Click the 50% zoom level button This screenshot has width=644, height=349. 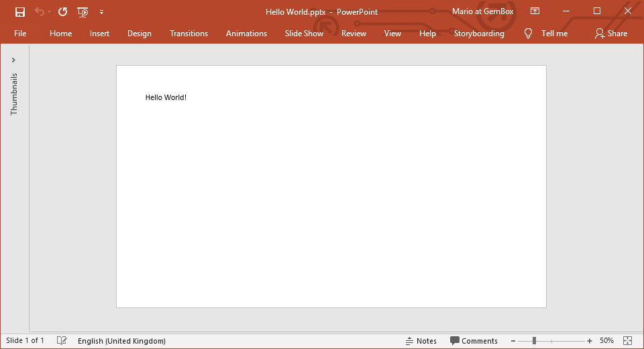coord(606,341)
